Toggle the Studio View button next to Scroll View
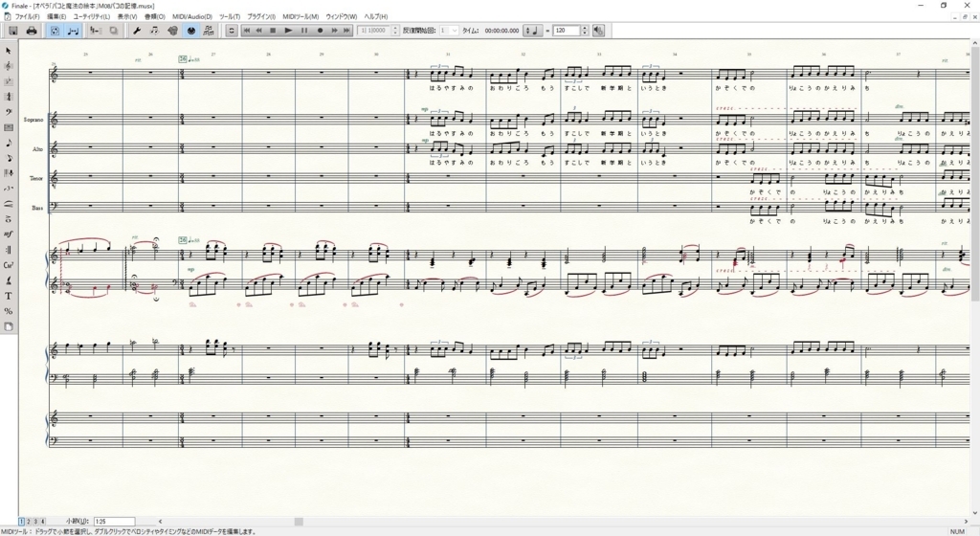The image size is (980, 536). 73,31
